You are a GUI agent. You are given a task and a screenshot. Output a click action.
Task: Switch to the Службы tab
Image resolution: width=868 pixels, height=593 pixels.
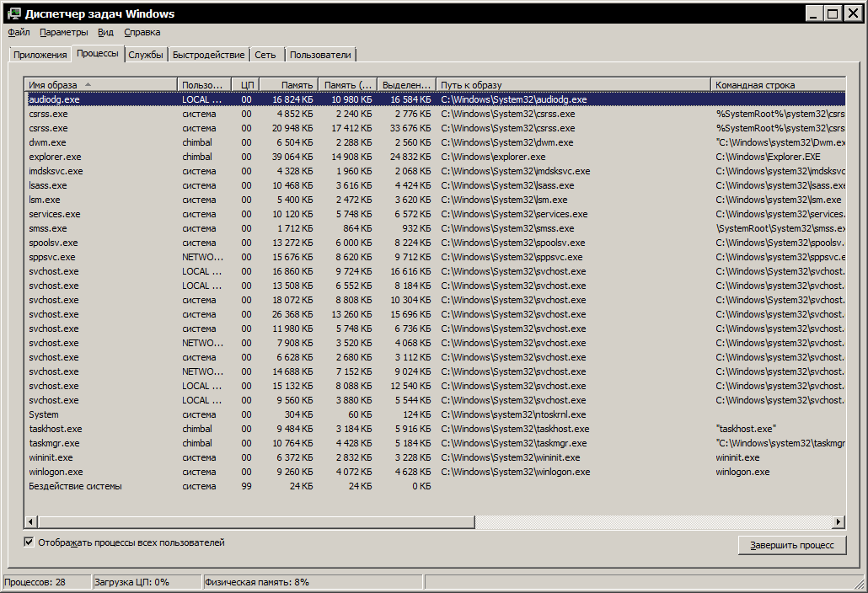click(x=146, y=55)
